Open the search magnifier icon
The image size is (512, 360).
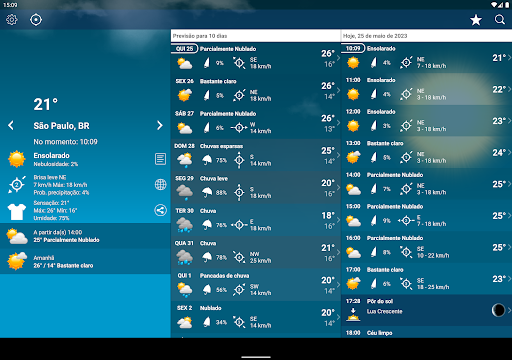click(x=500, y=20)
